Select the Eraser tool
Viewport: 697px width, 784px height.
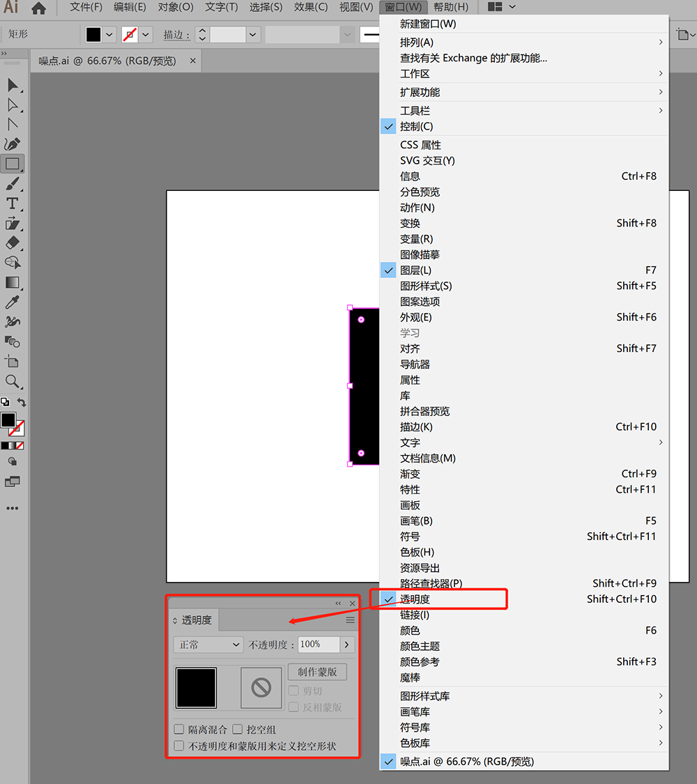point(12,243)
